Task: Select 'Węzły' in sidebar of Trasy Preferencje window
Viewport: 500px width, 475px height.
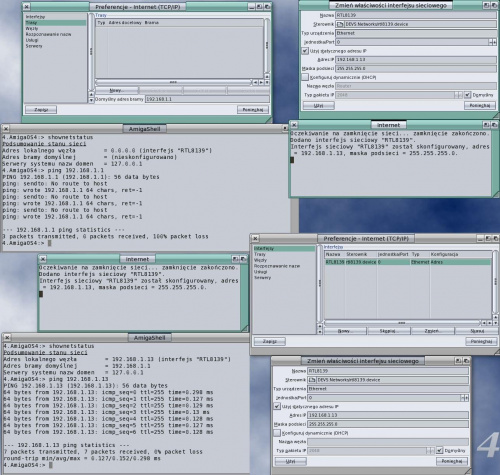Action: click(55, 28)
